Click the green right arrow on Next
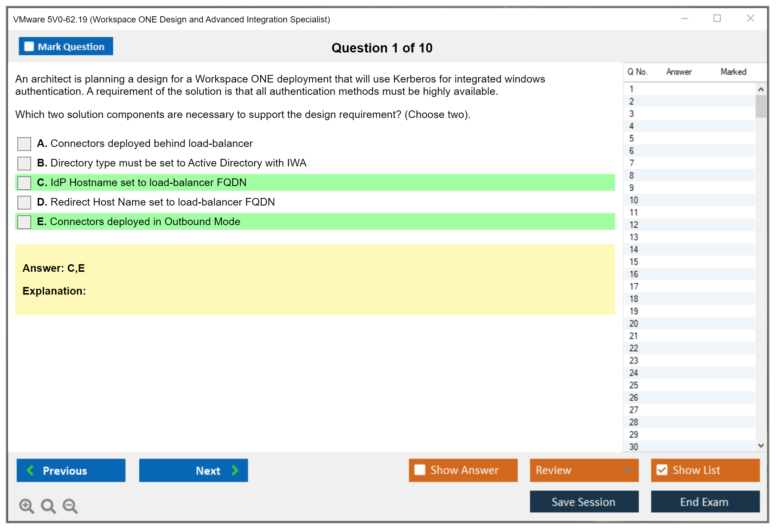 [235, 470]
